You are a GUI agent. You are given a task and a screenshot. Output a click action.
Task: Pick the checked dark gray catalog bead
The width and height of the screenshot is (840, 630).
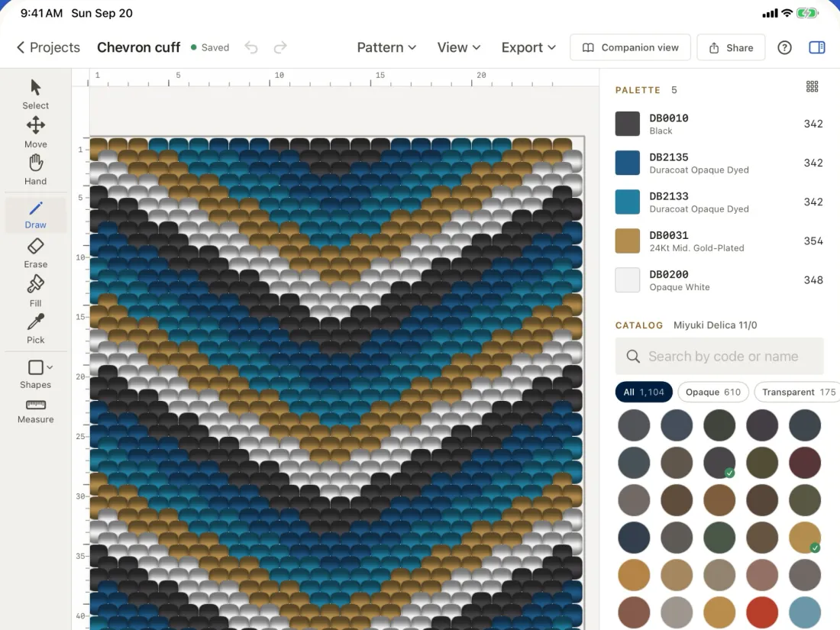[719, 463]
